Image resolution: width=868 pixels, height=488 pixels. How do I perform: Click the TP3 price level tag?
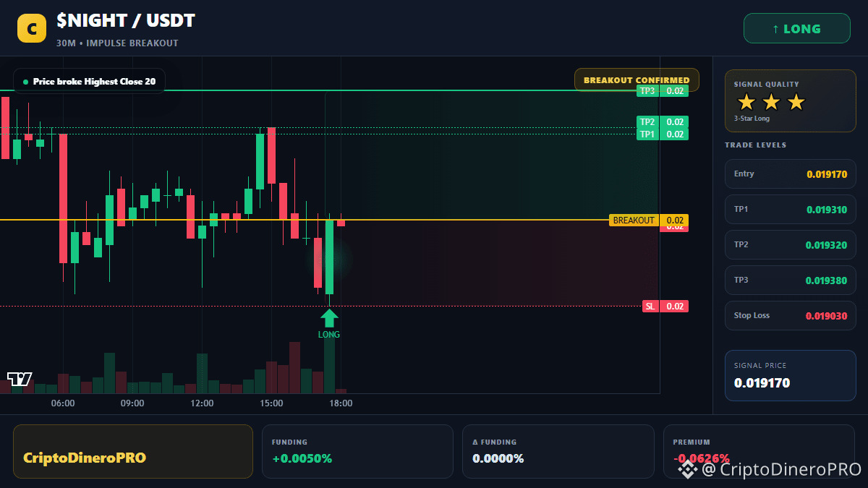click(x=662, y=91)
